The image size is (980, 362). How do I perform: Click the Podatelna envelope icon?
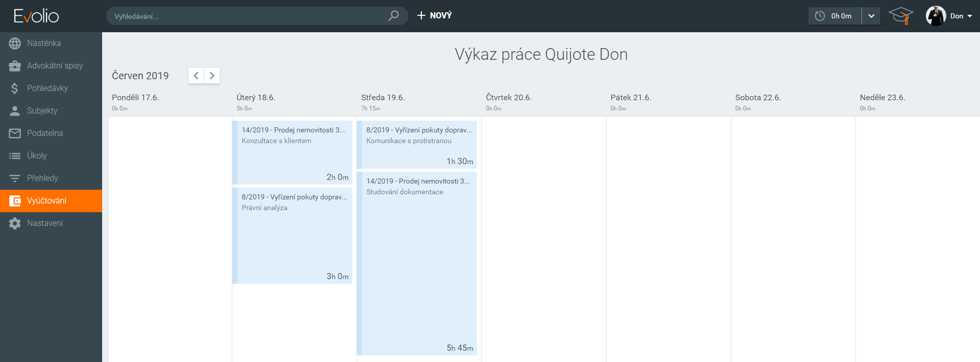point(15,133)
